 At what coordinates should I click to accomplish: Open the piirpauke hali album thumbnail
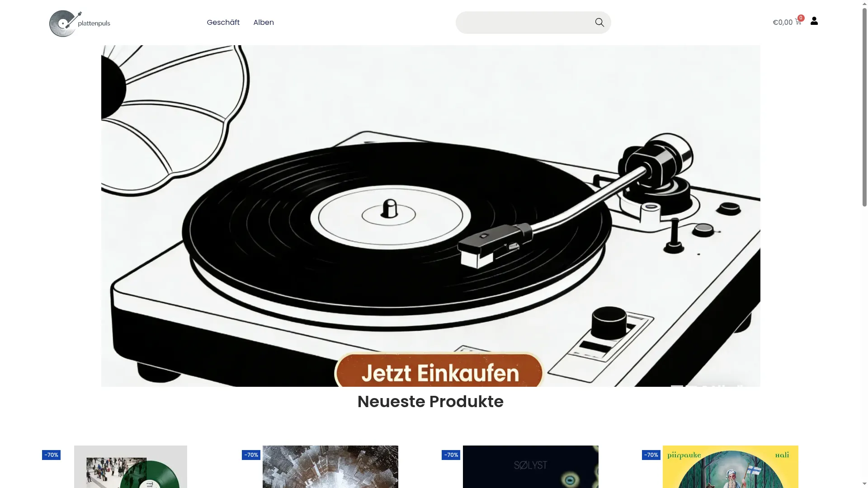[731, 467]
